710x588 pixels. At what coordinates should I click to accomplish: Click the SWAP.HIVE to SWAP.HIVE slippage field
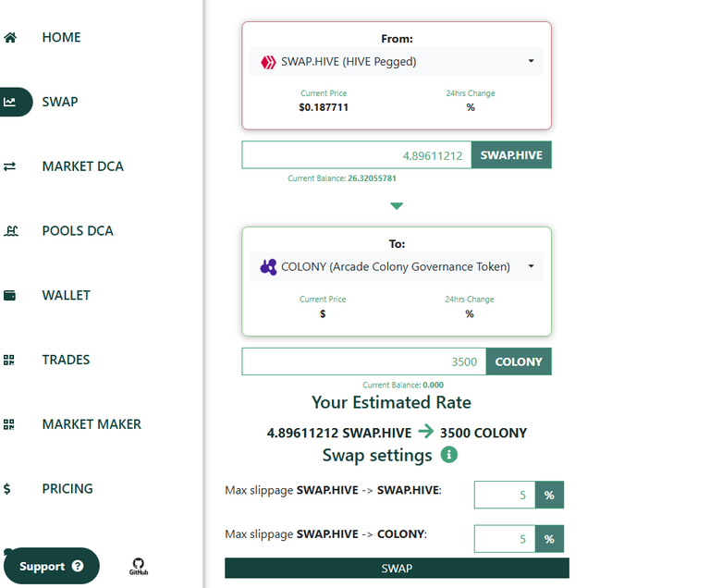[505, 495]
